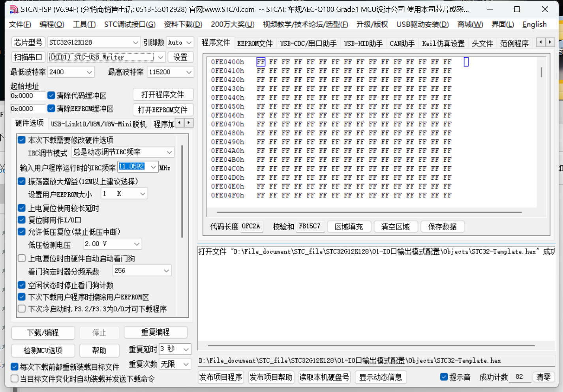
Task: Toggle 空闲状态时停止看门狗计数 checkbox
Action: click(x=22, y=285)
